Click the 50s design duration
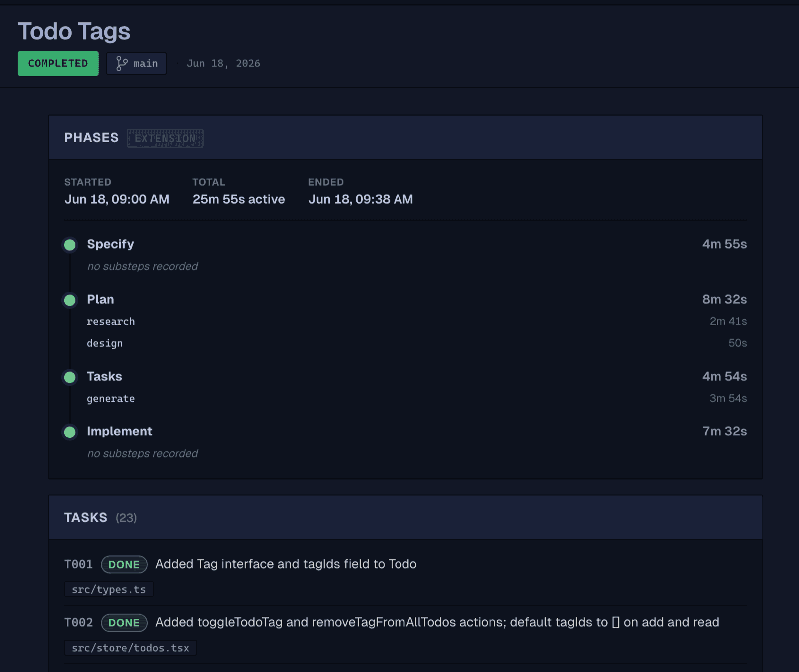799x672 pixels. pyautogui.click(x=738, y=343)
